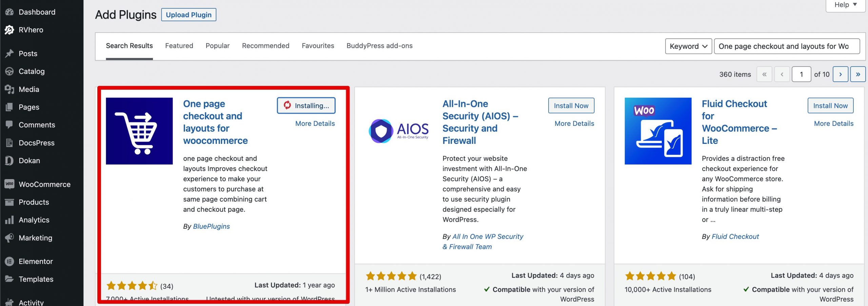This screenshot has width=868, height=306.
Task: Click the Analytics bar chart icon
Action: pos(9,220)
